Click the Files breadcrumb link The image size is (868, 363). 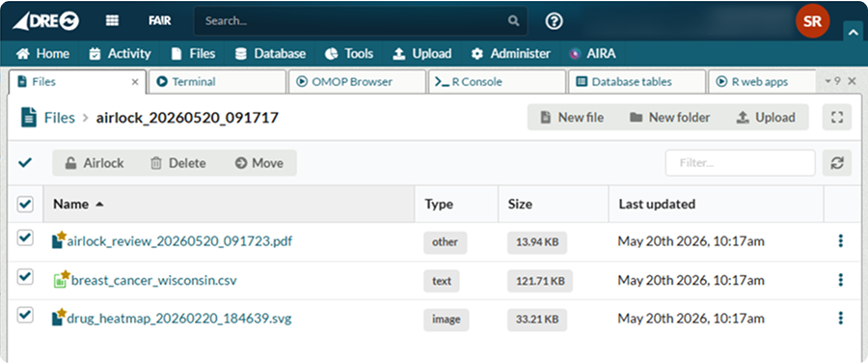click(x=59, y=118)
